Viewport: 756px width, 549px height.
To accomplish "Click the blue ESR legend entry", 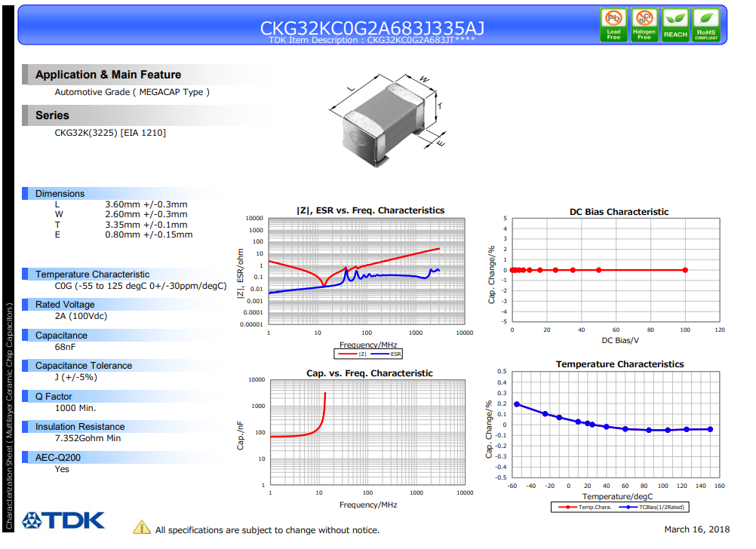I will pyautogui.click(x=386, y=354).
